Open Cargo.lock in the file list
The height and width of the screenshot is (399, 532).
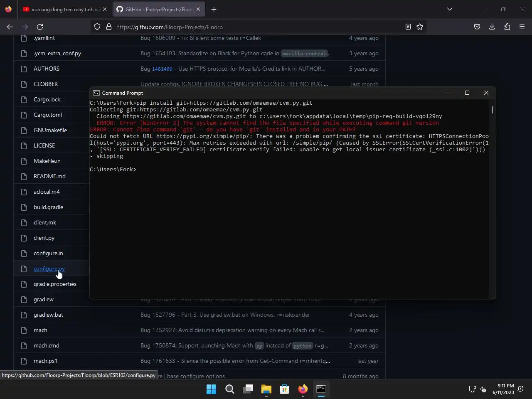pyautogui.click(x=47, y=99)
